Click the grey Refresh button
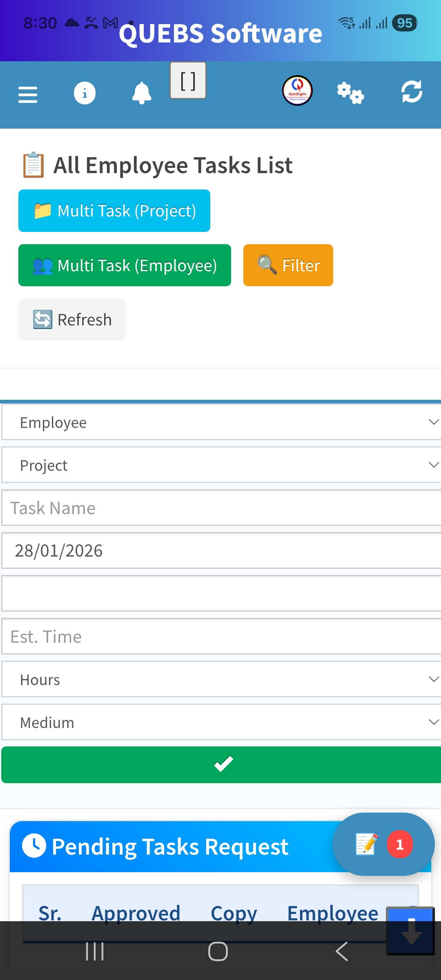This screenshot has height=980, width=441. click(x=72, y=320)
